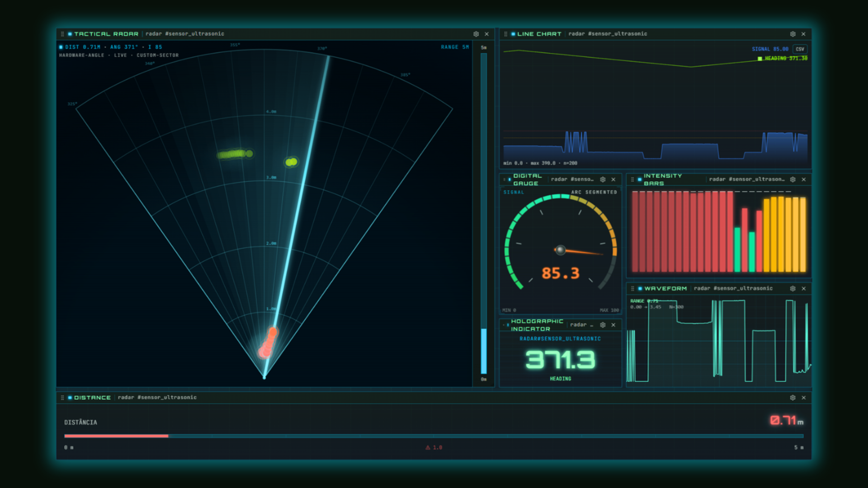
Task: Click the MAX 100 gauge label
Action: pyautogui.click(x=609, y=310)
